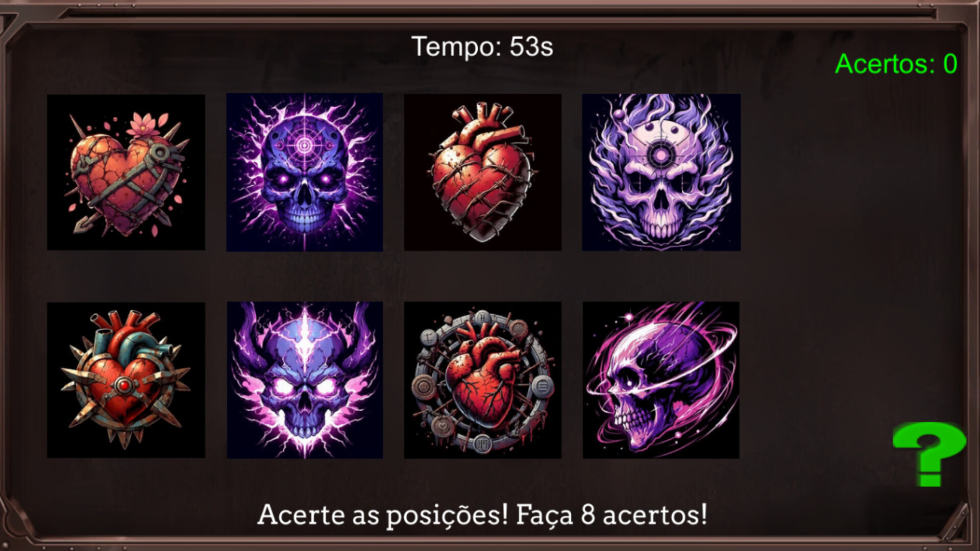The height and width of the screenshot is (551, 980).
Task: Pick the side-profile skull with orbit rings
Action: 661,380
